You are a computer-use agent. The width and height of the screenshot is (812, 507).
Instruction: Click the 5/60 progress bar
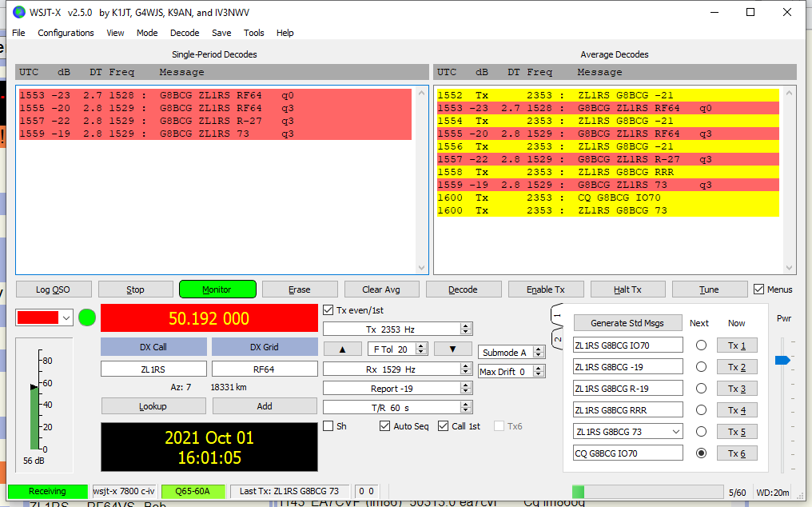pos(647,492)
